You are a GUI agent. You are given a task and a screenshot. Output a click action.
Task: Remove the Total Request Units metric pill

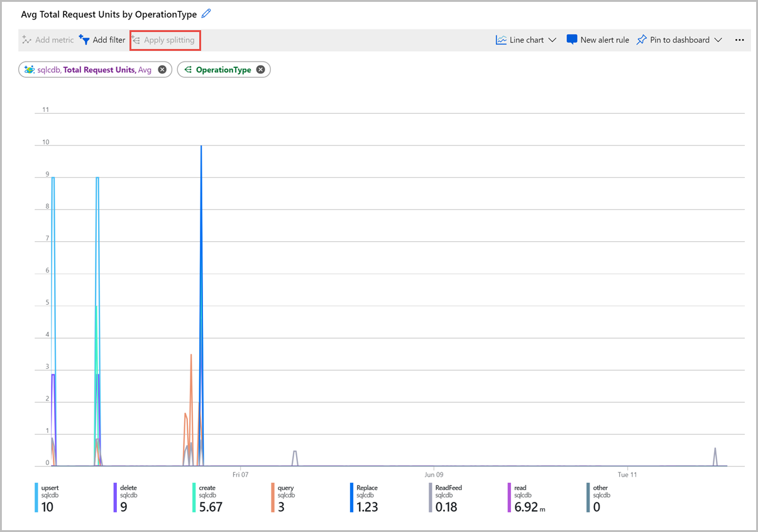(162, 70)
